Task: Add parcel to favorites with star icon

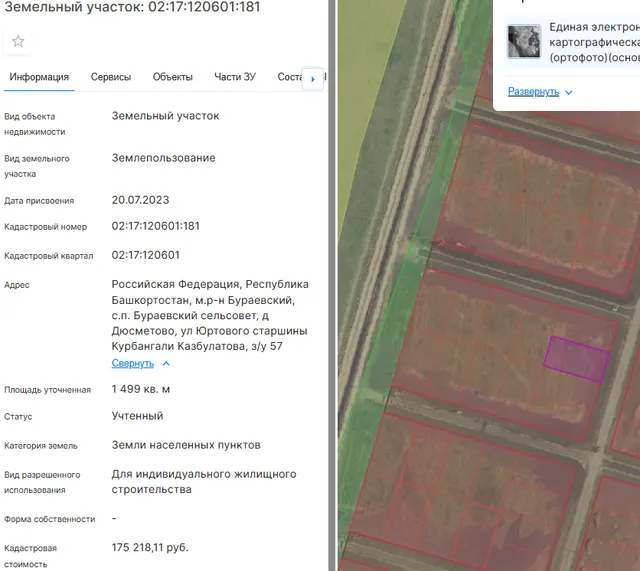Action: click(x=18, y=41)
